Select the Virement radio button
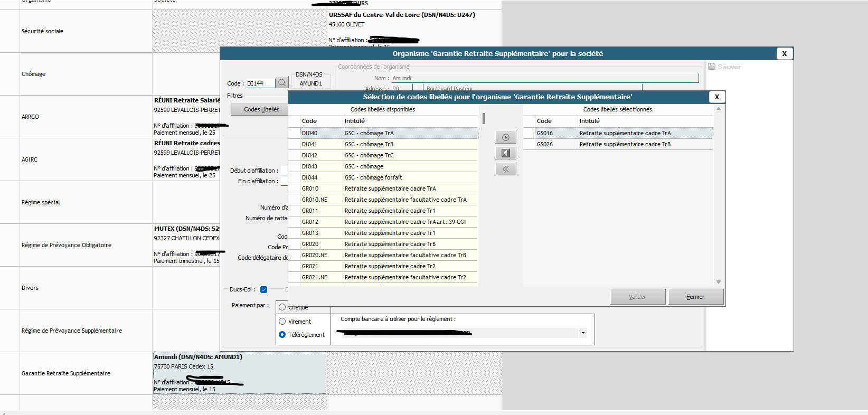The height and width of the screenshot is (415, 868). (x=282, y=321)
